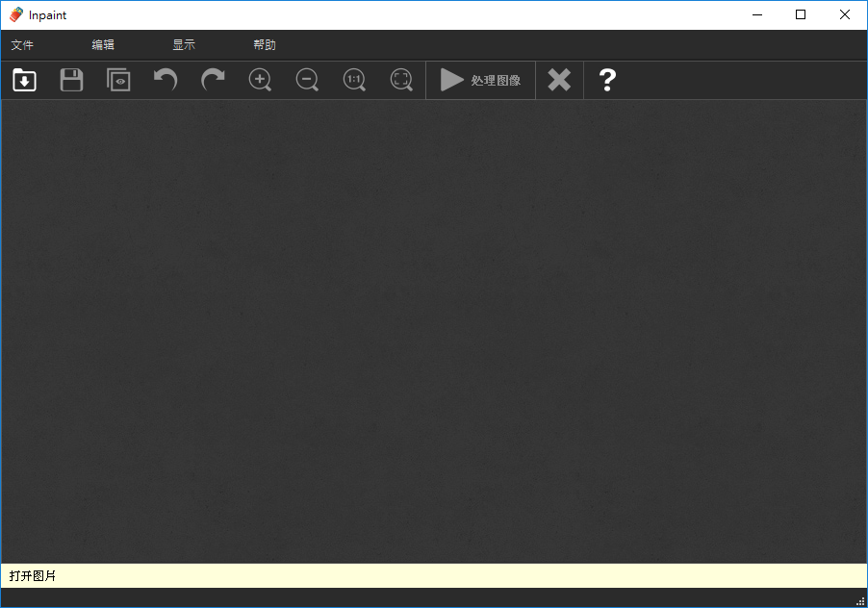Open the 文件 menu
This screenshot has width=868, height=608.
click(22, 45)
